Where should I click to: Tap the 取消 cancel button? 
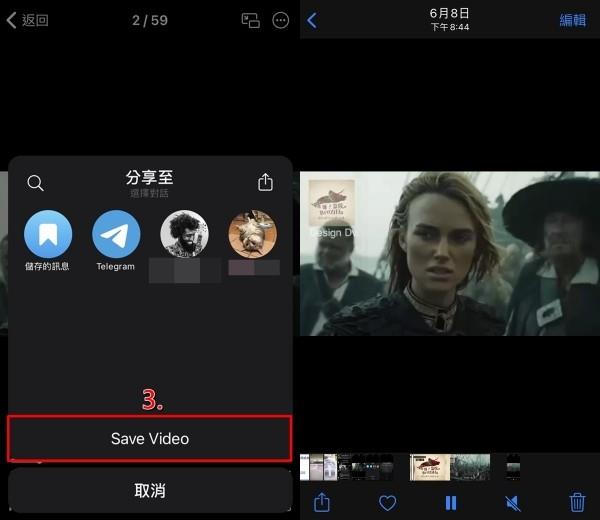click(150, 491)
